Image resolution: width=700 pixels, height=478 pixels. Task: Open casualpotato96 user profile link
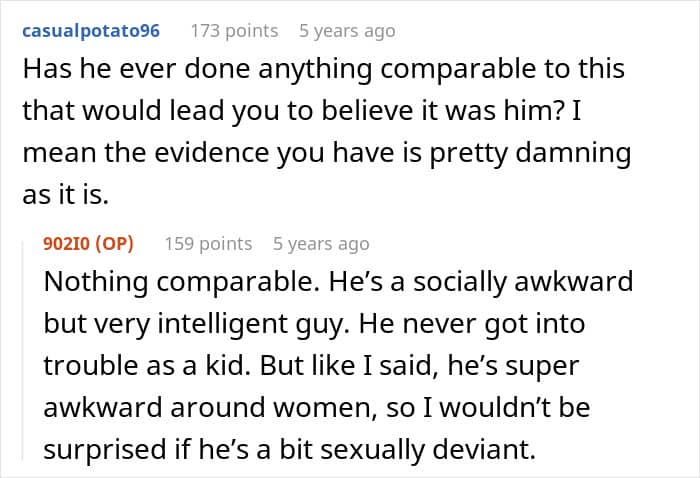click(91, 31)
